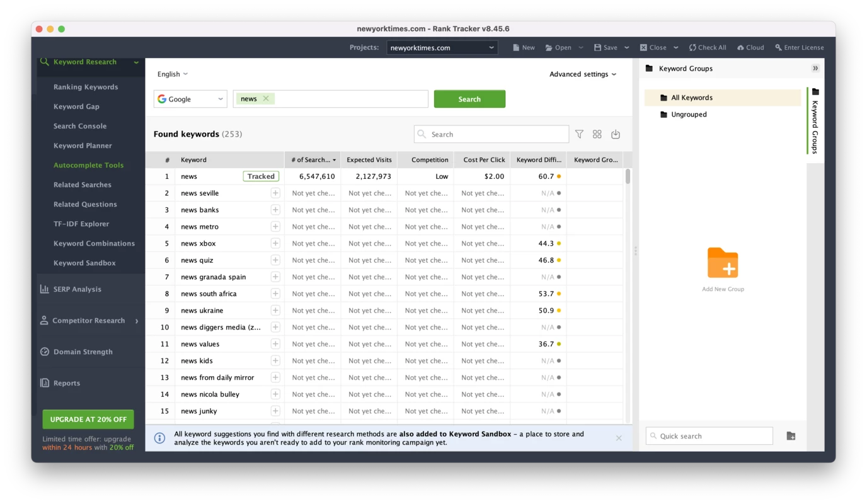
Task: Click the Close project toolbar button
Action: point(653,47)
